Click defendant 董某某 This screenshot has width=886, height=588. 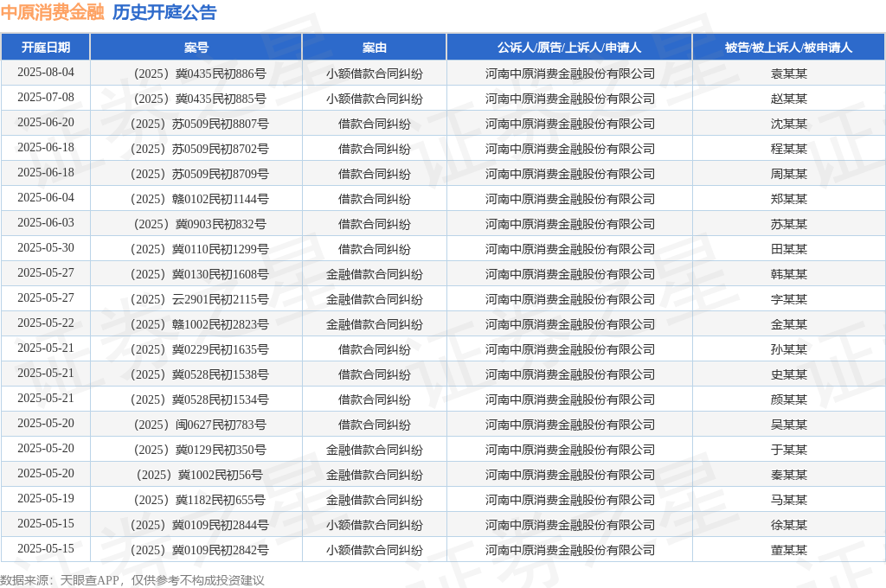tap(789, 550)
